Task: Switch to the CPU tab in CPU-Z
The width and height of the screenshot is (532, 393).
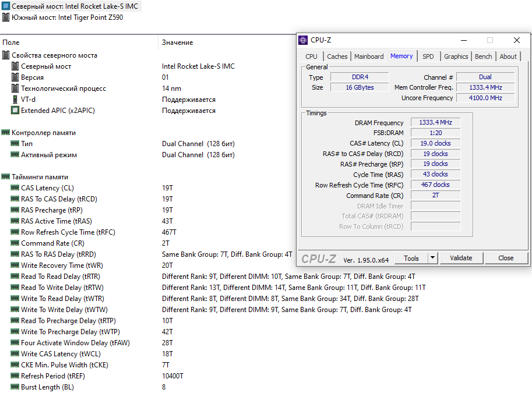Action: point(312,56)
